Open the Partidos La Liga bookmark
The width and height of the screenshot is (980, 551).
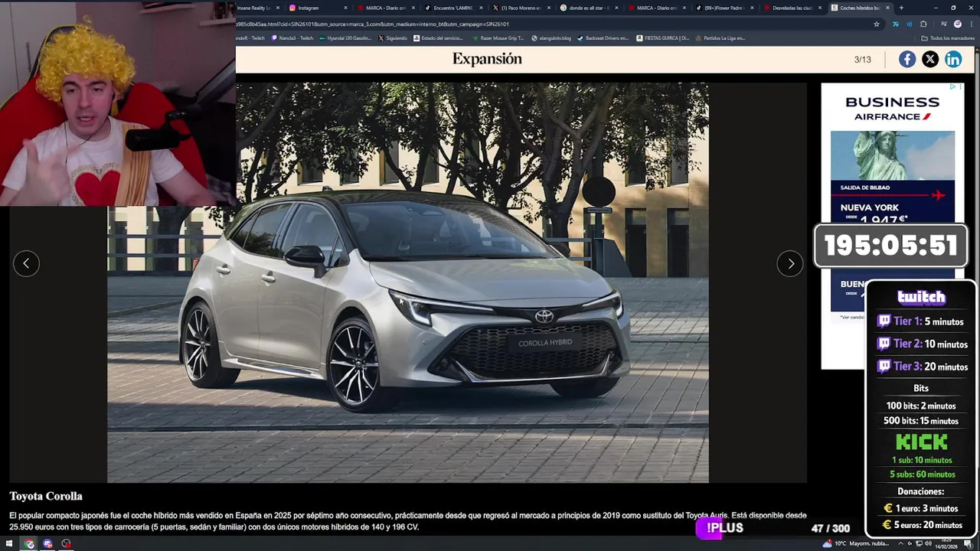tap(720, 37)
